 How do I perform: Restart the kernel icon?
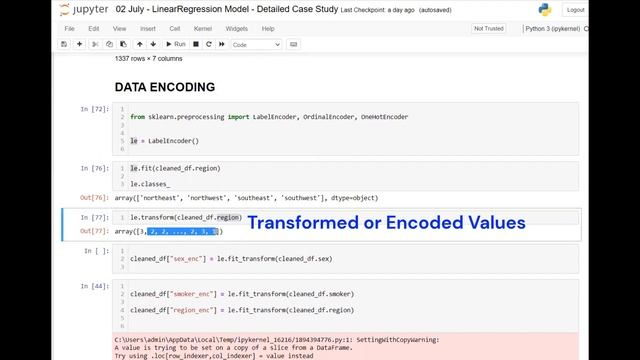coord(209,44)
